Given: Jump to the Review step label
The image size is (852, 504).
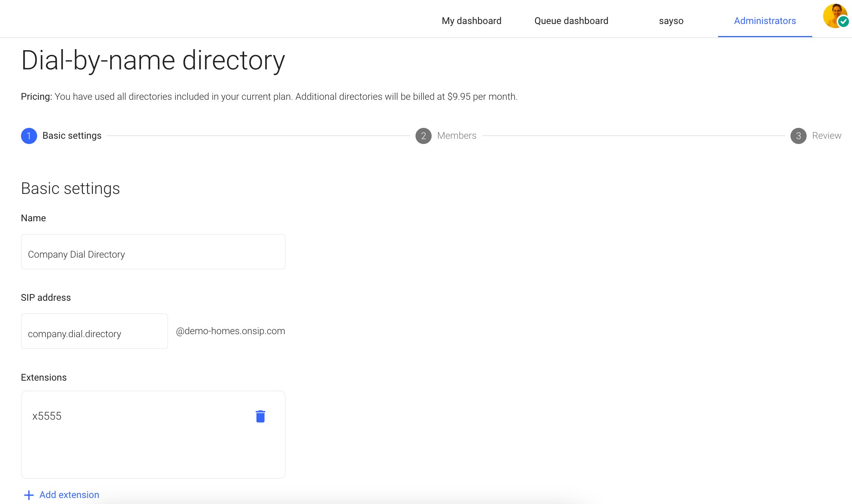Looking at the screenshot, I should 826,136.
